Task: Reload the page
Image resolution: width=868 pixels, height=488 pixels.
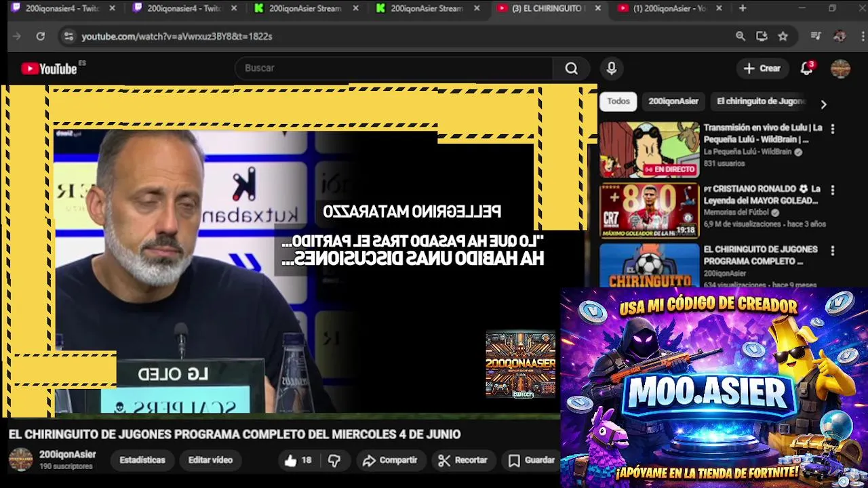Action: (40, 37)
